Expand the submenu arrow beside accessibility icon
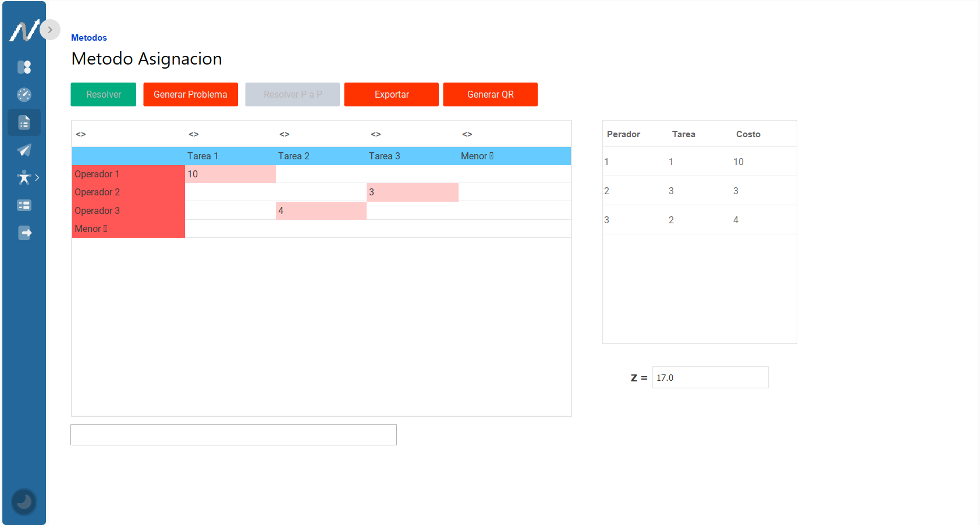This screenshot has height=525, width=980. click(37, 177)
